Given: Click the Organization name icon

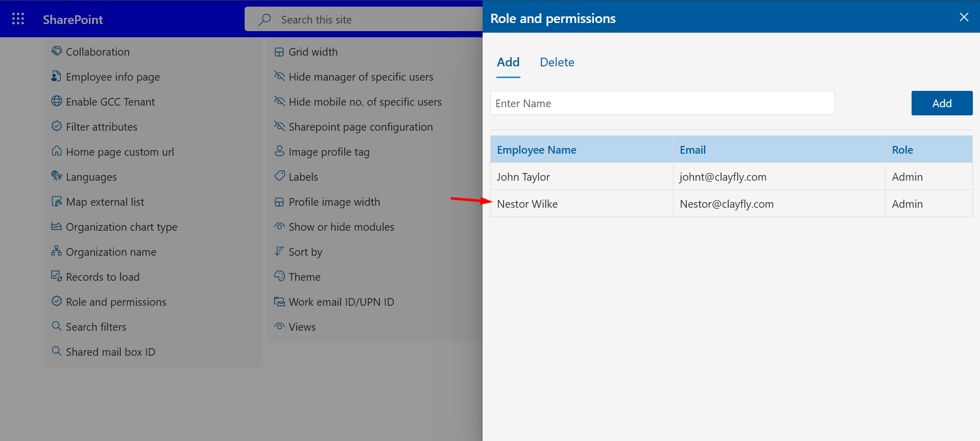Looking at the screenshot, I should pos(57,251).
